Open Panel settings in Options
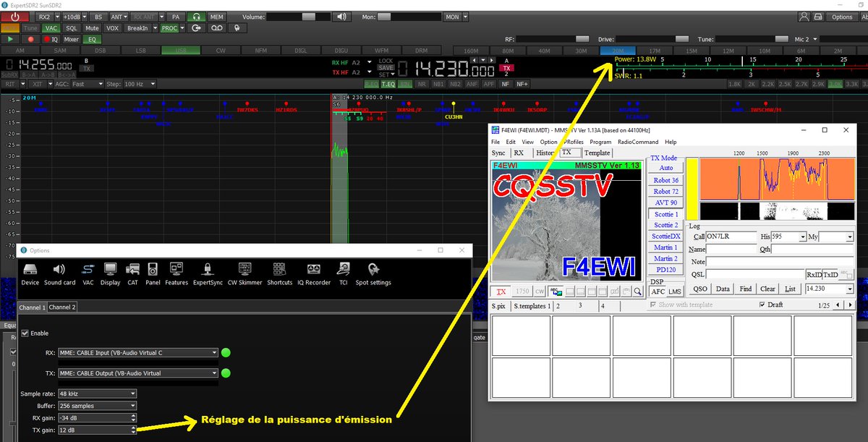This screenshot has width=868, height=442. (x=153, y=273)
